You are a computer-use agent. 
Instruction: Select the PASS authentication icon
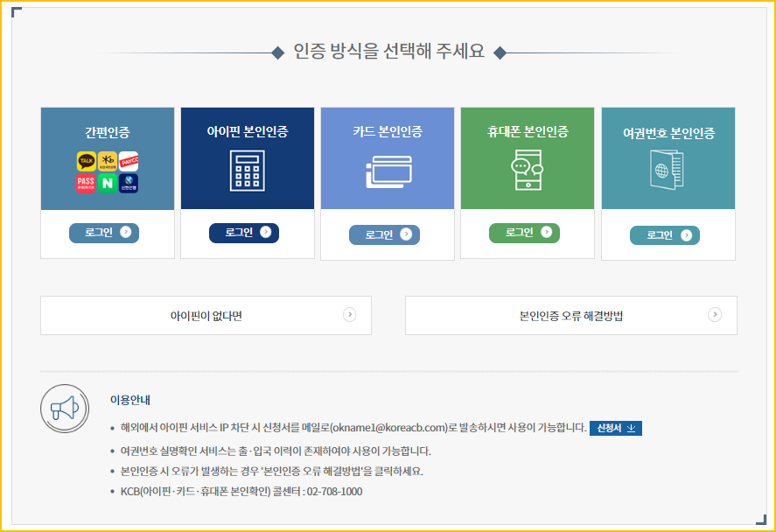tap(87, 183)
